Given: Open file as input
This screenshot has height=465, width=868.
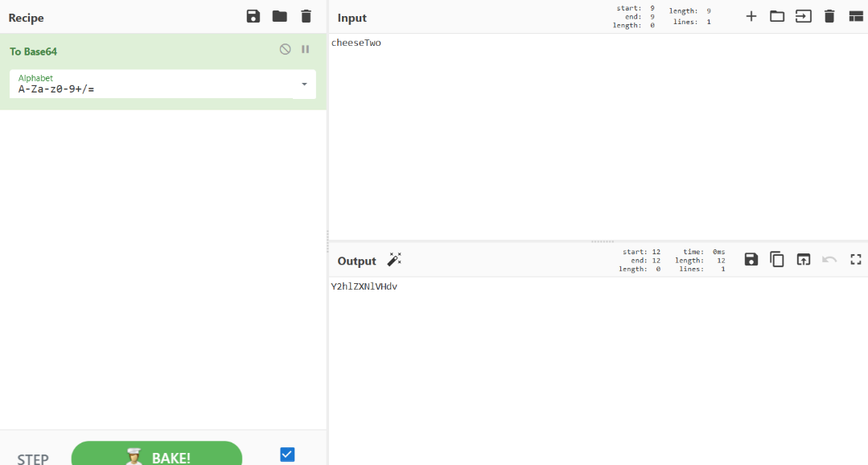Looking at the screenshot, I should [803, 16].
